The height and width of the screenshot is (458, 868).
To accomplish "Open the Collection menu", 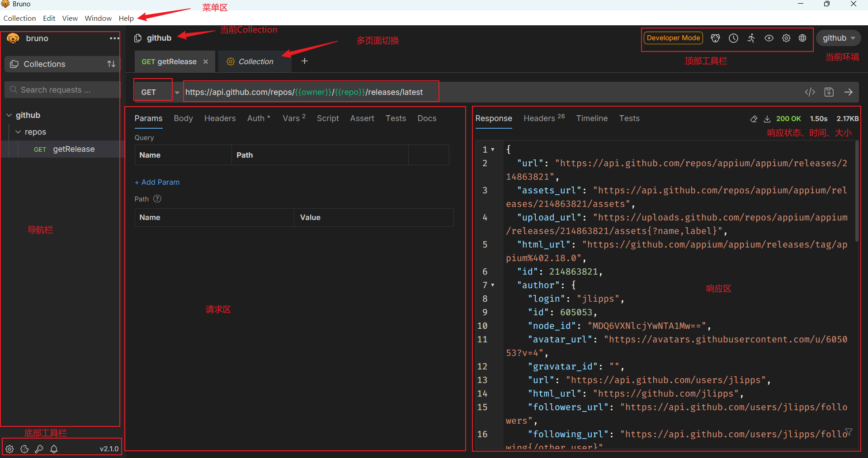I will [x=19, y=19].
